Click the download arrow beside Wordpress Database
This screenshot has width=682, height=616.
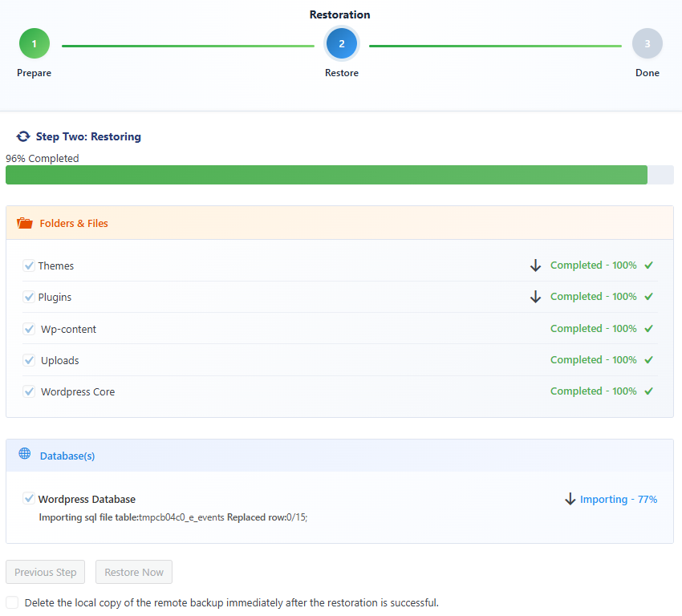570,499
